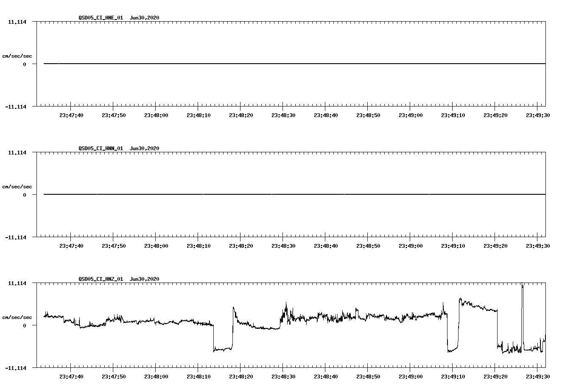The height and width of the screenshot is (392, 576).
Task: Click 23:48:50 time label under HNZ plot
Action: (368, 376)
